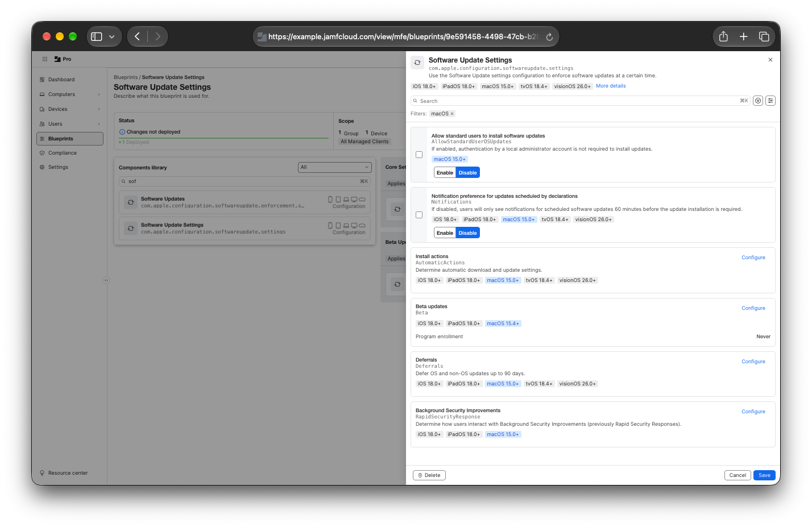
Task: Click the components library search field
Action: click(245, 181)
